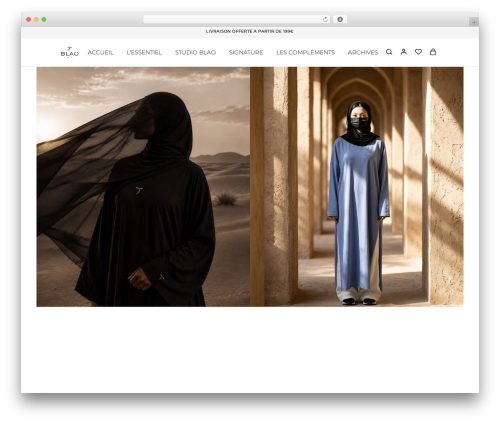
Task: Open STUDIO BLAO menu item
Action: [x=195, y=52]
